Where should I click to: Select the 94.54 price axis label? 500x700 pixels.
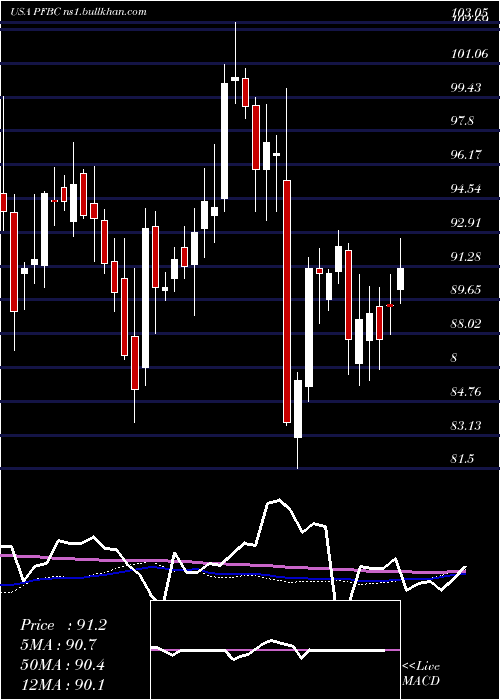(x=466, y=188)
